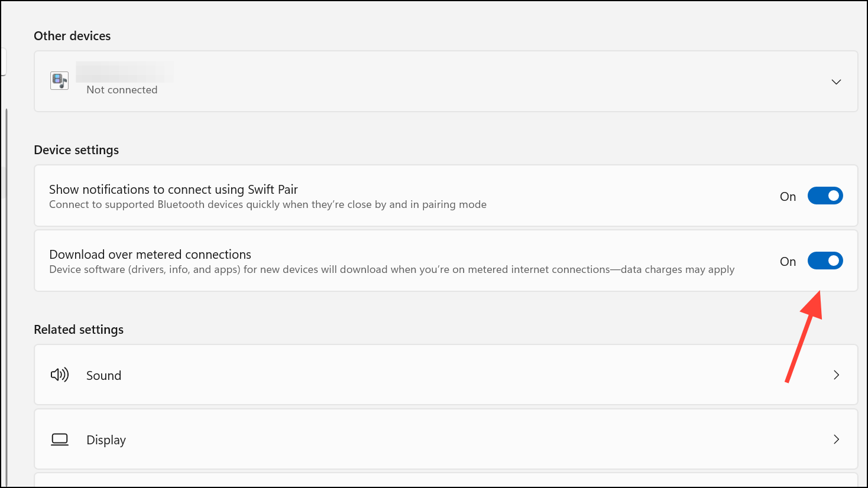This screenshot has height=488, width=868.
Task: Click the Related settings section heading
Action: click(79, 330)
